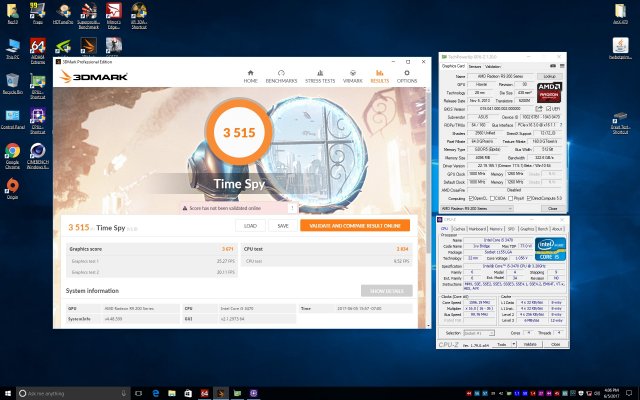This screenshot has height=400, width=640.
Task: Click the Cortana search box
Action: (73, 393)
